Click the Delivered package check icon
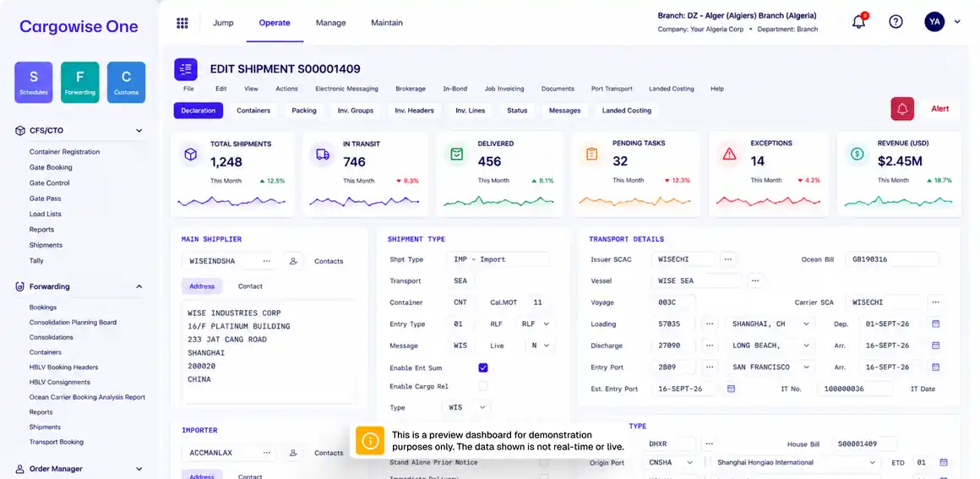The height and width of the screenshot is (479, 980). click(x=457, y=154)
